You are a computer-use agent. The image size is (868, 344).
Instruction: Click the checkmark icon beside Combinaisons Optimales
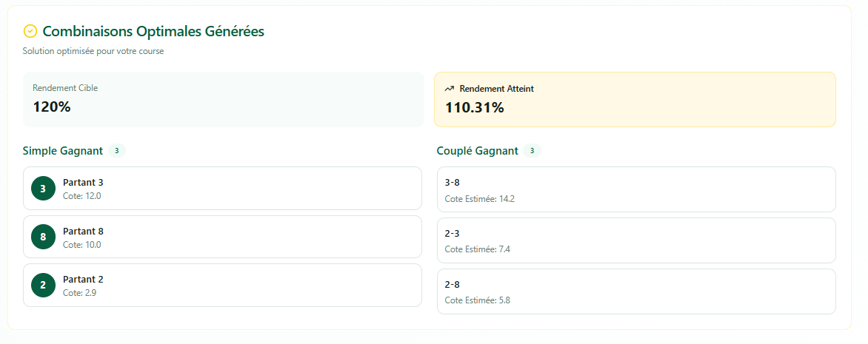pyautogui.click(x=30, y=31)
